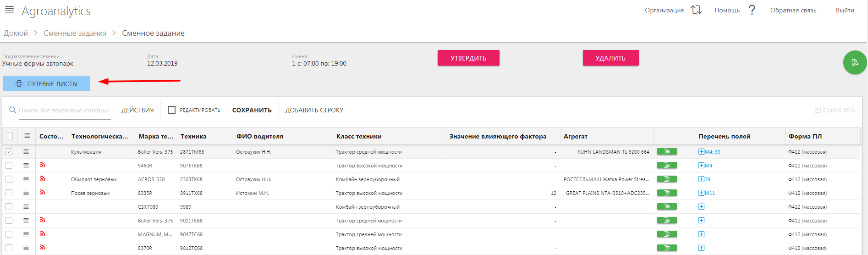This screenshot has width=868, height=255.
Task: Open the Действия dropdown menu
Action: pos(137,110)
